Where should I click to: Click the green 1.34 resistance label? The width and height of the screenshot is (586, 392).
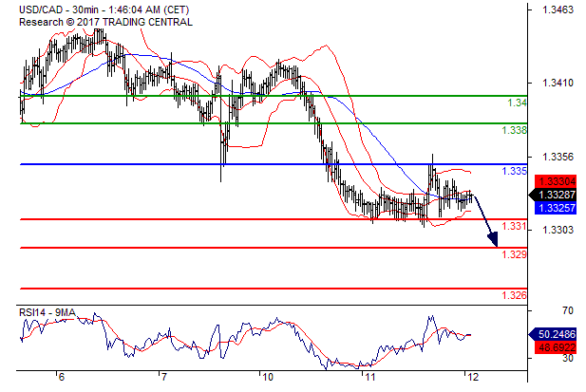click(518, 103)
